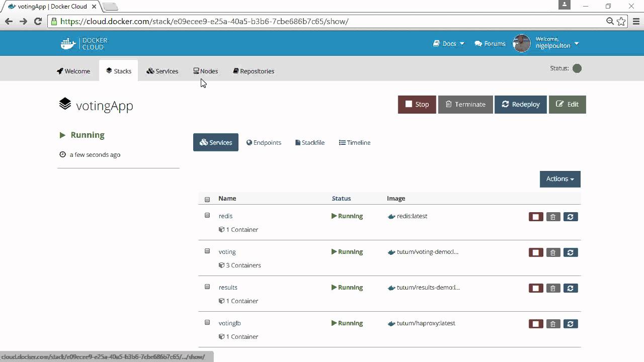Screen dimensions: 644x362
Task: Bookmark this page with the star icon
Action: point(621,21)
